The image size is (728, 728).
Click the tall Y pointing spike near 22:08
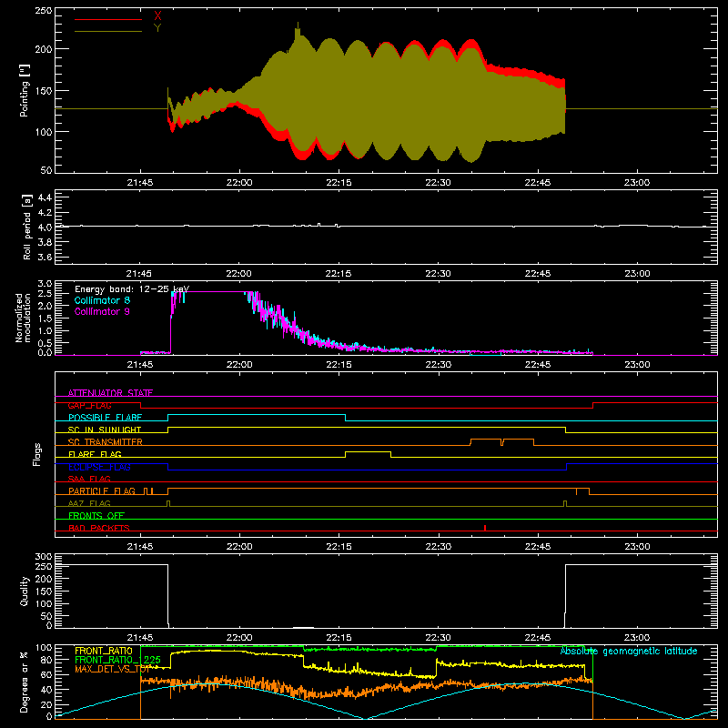coord(298,30)
